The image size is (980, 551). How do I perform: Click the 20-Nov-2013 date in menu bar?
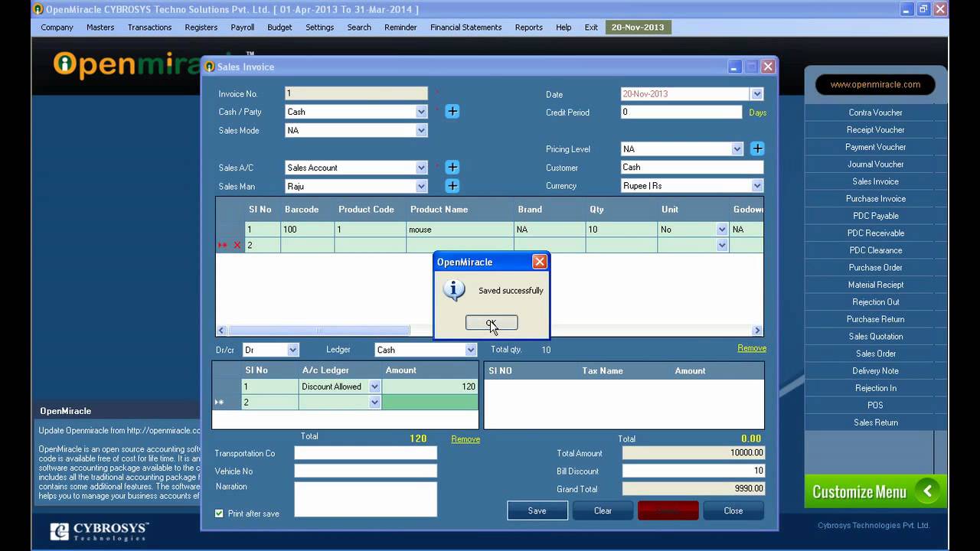(x=638, y=27)
